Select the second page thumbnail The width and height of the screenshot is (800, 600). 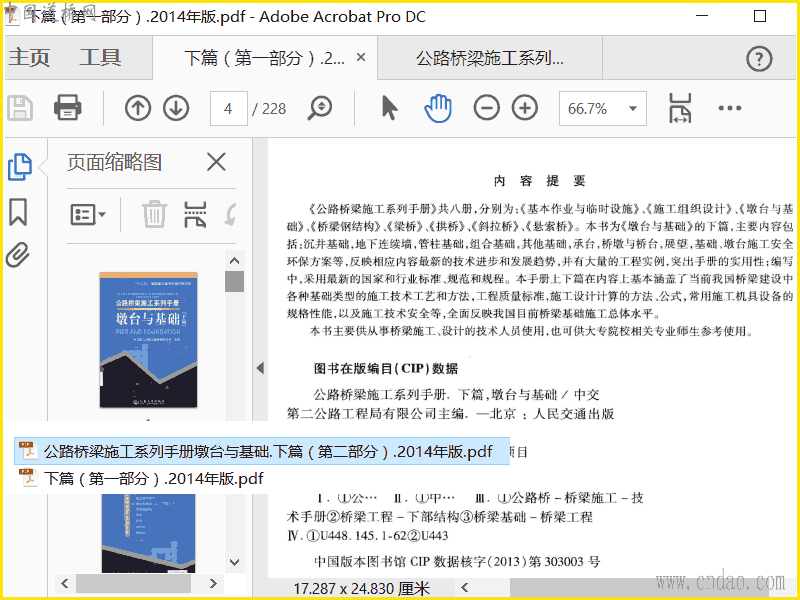coord(148,533)
